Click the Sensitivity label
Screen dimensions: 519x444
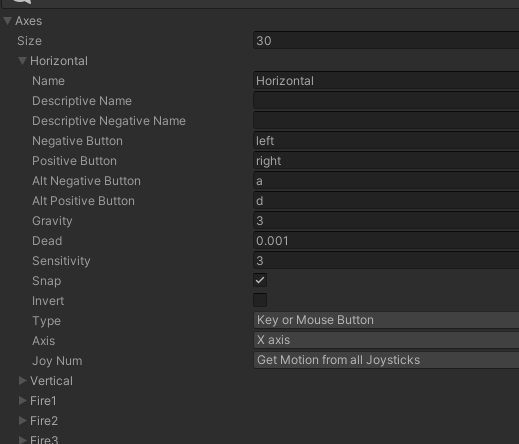[61, 261]
